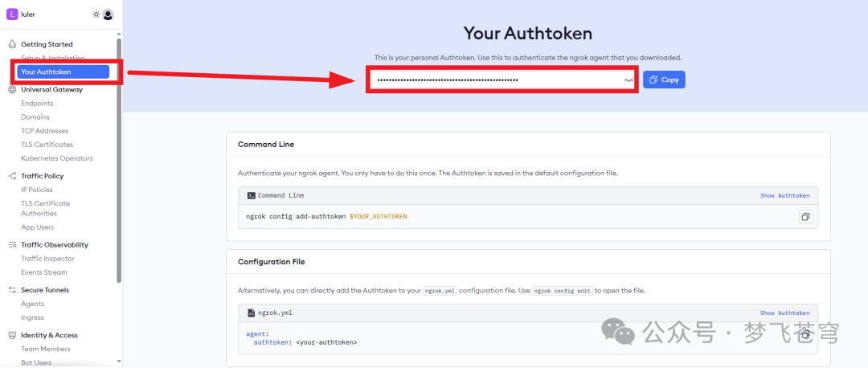
Task: Show Authtoken in Command Line block
Action: pyautogui.click(x=784, y=195)
